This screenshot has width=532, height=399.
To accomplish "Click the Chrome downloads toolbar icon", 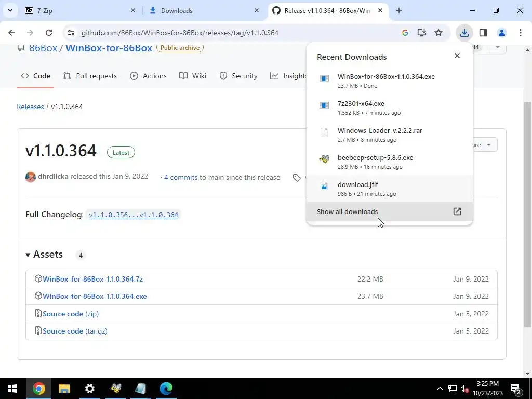I will pos(464,33).
